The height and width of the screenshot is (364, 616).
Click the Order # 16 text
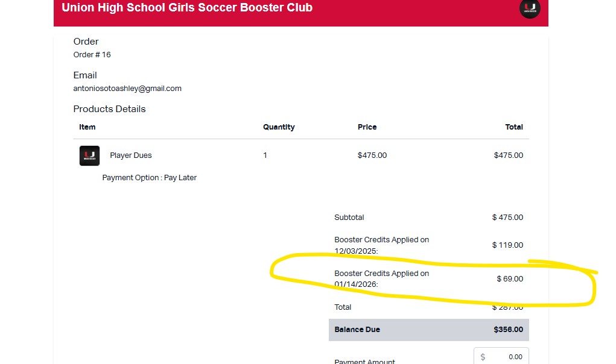[92, 55]
